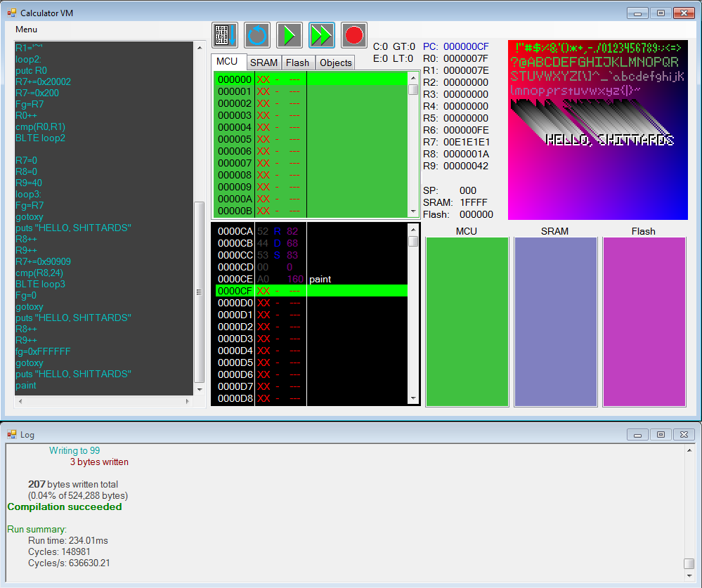Screen dimensions: 702x588
Task: Select memory row 00000B
Action: 311,211
